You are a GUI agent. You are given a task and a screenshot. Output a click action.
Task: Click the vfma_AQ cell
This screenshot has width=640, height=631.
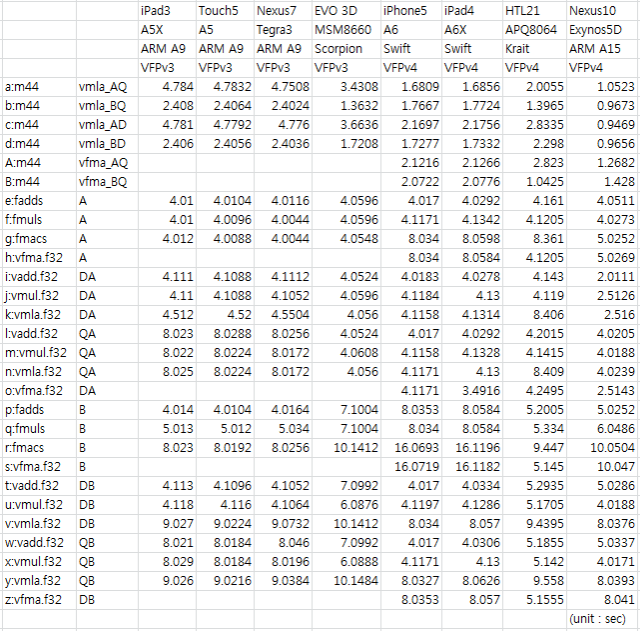pos(107,163)
